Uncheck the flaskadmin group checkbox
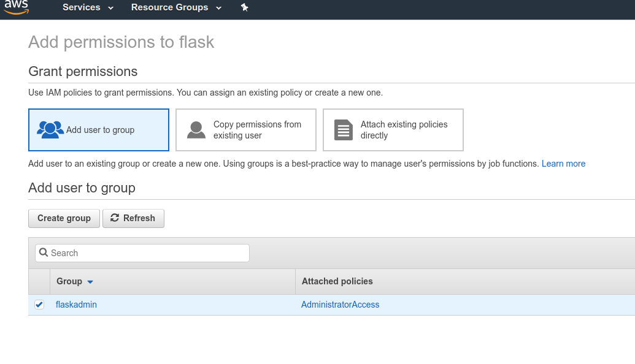The height and width of the screenshot is (364, 635). [x=39, y=305]
